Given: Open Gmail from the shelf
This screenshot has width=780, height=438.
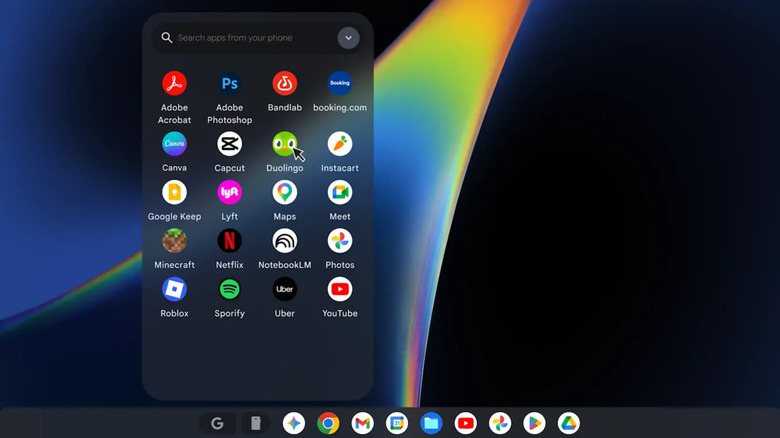Looking at the screenshot, I should point(363,424).
